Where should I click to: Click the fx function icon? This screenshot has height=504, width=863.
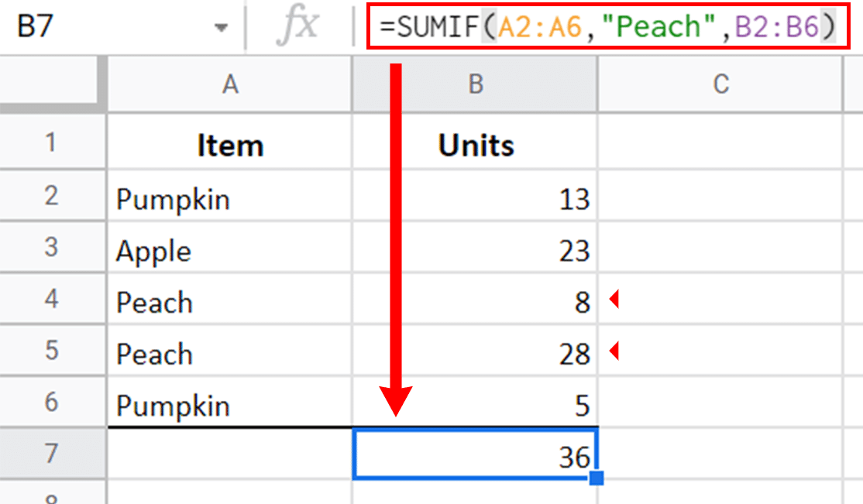297,28
